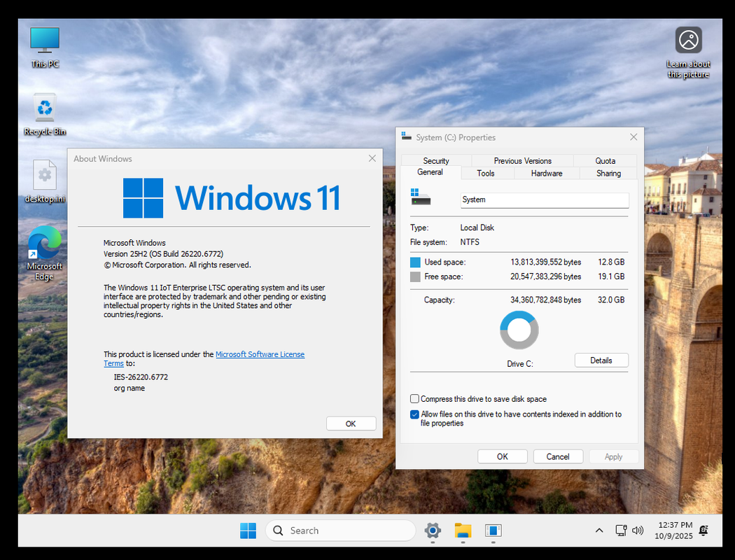Click the 19.1 GB free space value
Screen dimensions: 735x560
[x=611, y=276]
